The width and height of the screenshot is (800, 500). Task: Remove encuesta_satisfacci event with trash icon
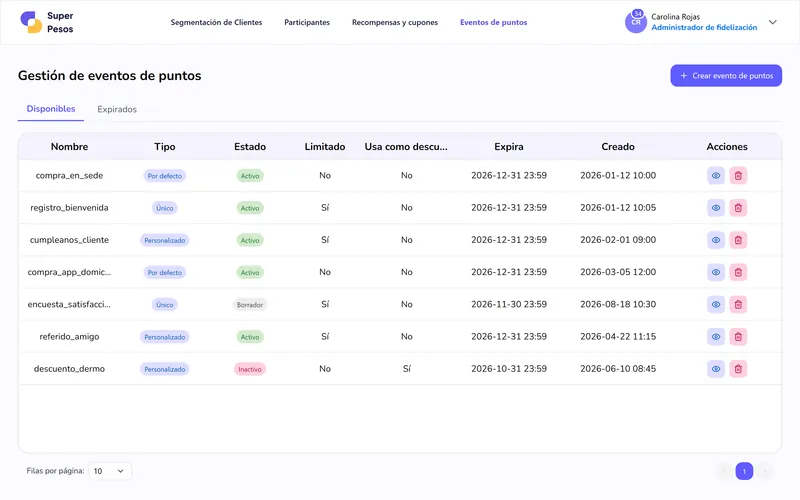click(x=738, y=305)
